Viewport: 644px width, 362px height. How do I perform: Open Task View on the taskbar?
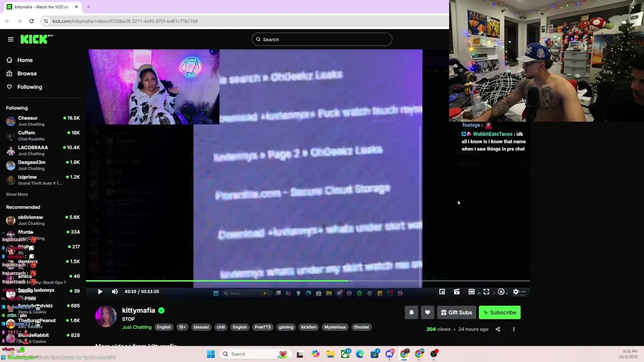coord(300,354)
